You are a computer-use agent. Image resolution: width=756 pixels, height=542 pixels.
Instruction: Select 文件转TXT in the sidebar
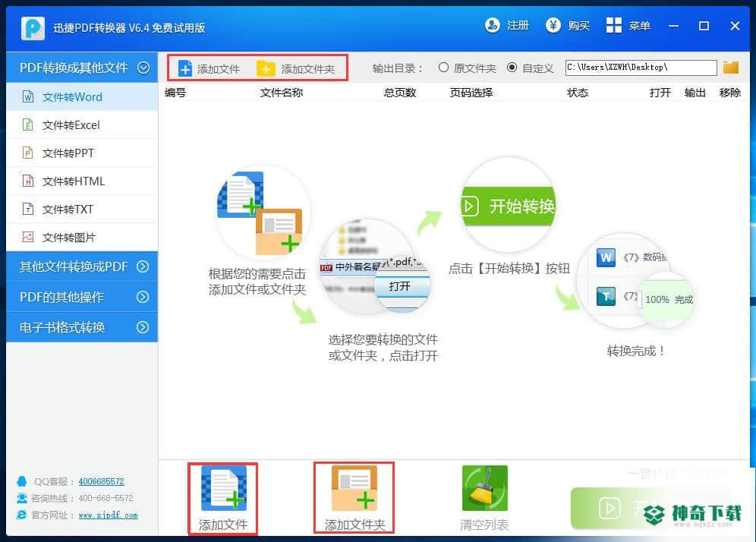tap(82, 209)
